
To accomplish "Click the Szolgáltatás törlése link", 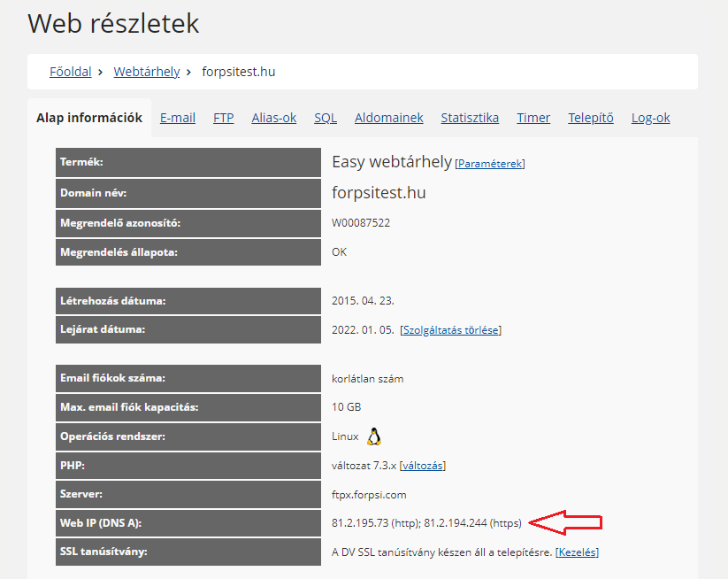I will 450,330.
